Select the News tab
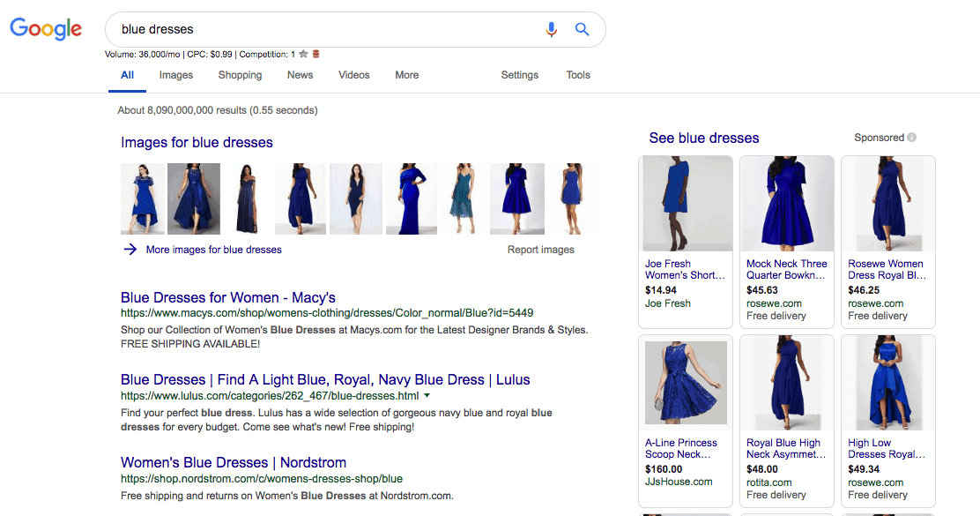This screenshot has width=980, height=516. pyautogui.click(x=300, y=75)
